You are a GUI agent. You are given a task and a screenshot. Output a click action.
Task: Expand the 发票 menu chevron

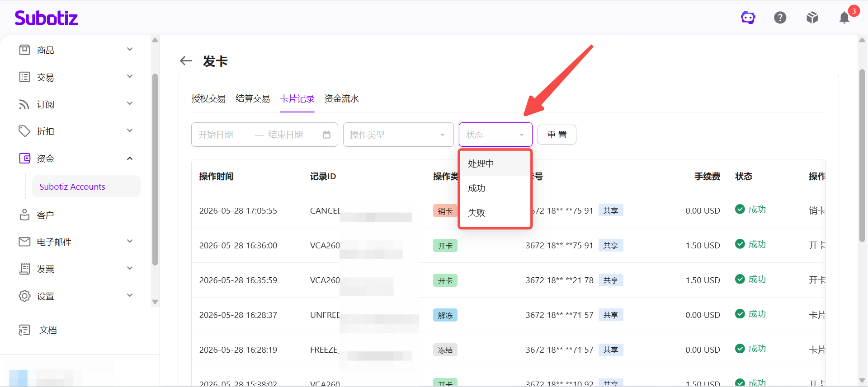click(130, 268)
